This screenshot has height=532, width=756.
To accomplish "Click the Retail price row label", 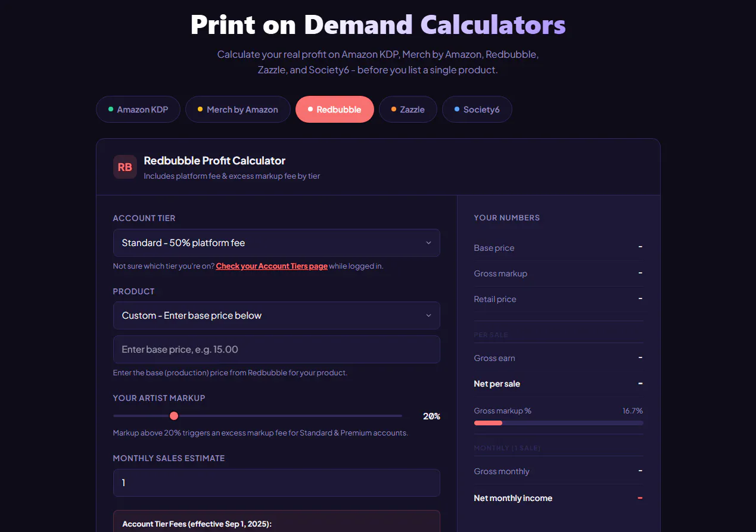I will (x=495, y=299).
